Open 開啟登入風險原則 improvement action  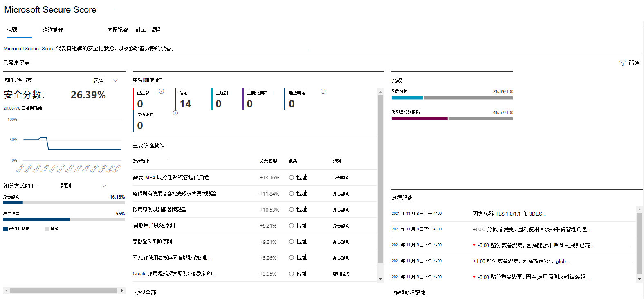153,242
